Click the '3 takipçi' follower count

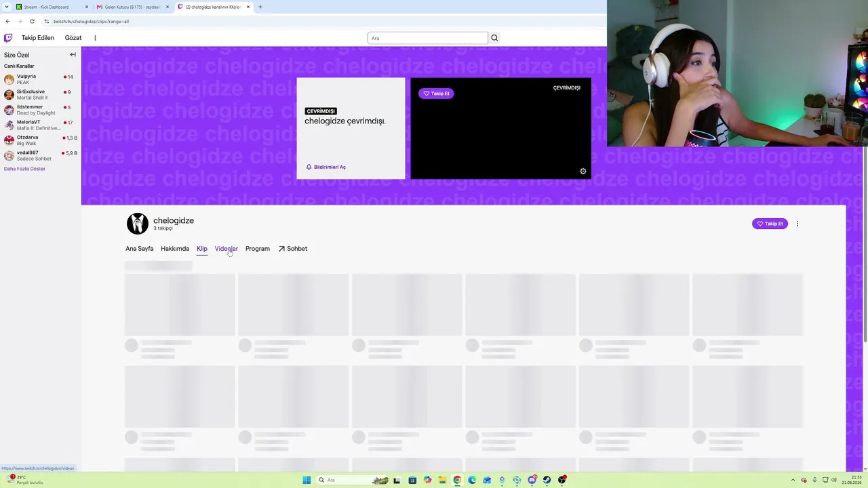163,228
